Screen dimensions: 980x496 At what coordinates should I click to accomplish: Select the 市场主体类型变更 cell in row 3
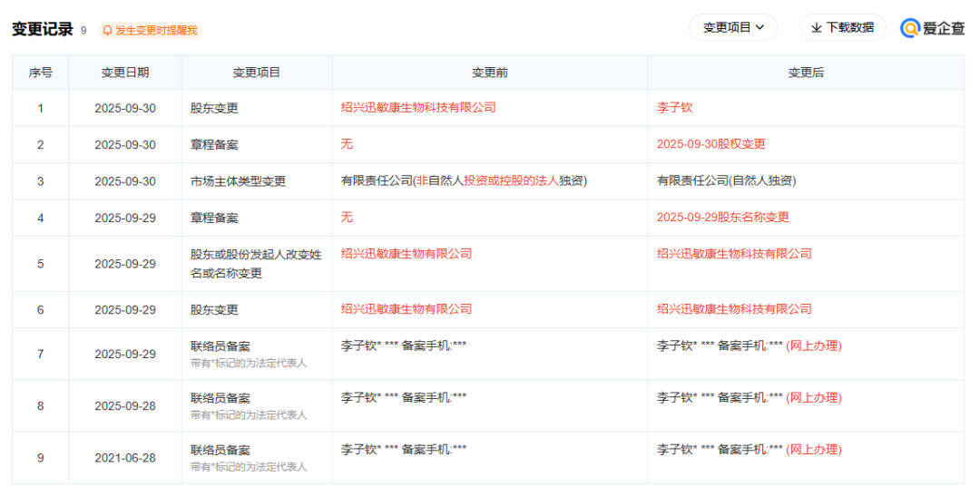tap(238, 181)
